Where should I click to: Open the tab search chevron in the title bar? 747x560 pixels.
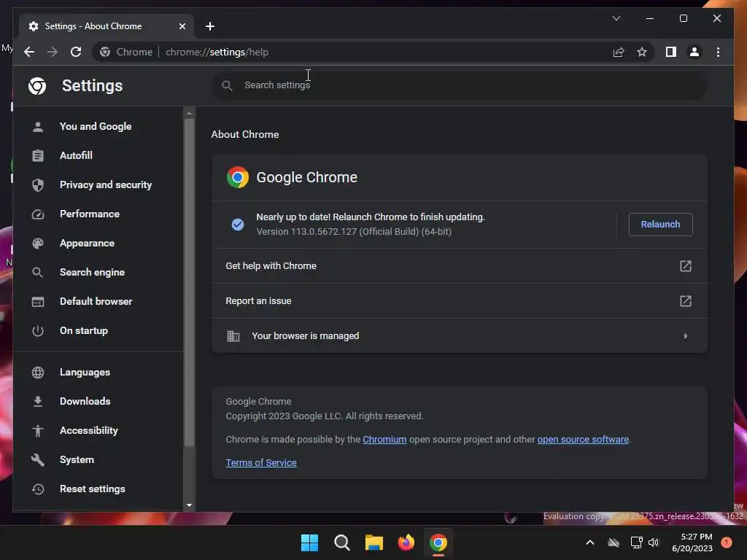click(616, 18)
